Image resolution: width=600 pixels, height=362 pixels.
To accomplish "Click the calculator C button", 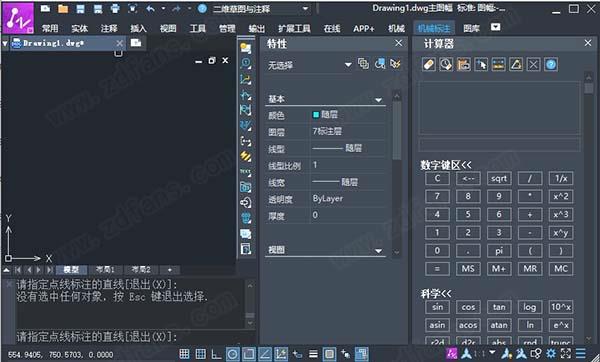I will point(437,178).
